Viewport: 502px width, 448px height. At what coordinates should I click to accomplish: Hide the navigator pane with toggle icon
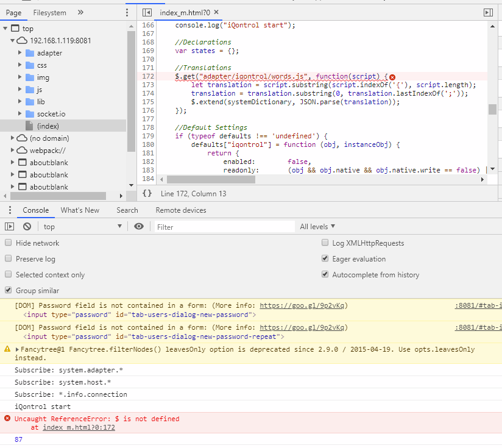click(147, 12)
